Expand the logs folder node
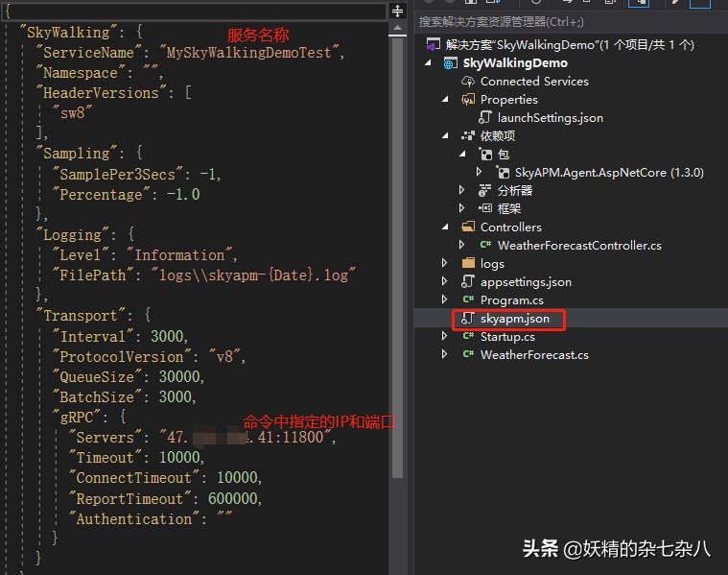Image resolution: width=728 pixels, height=575 pixels. (x=444, y=263)
